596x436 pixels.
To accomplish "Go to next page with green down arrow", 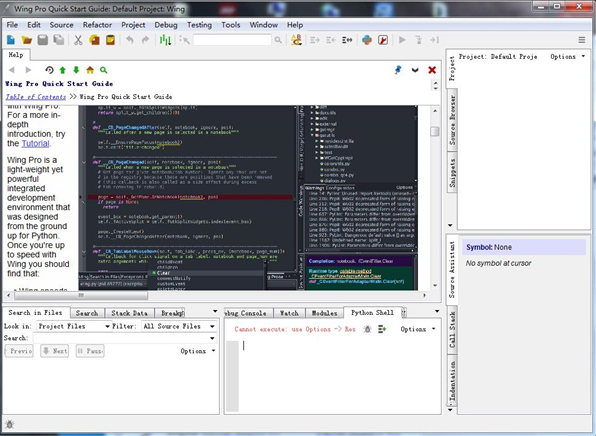I will [76, 70].
